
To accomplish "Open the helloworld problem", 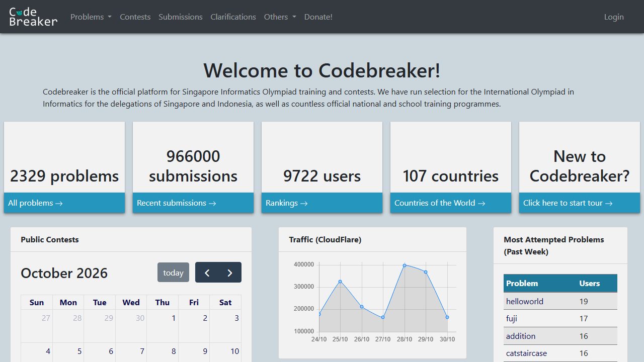I will tap(525, 302).
